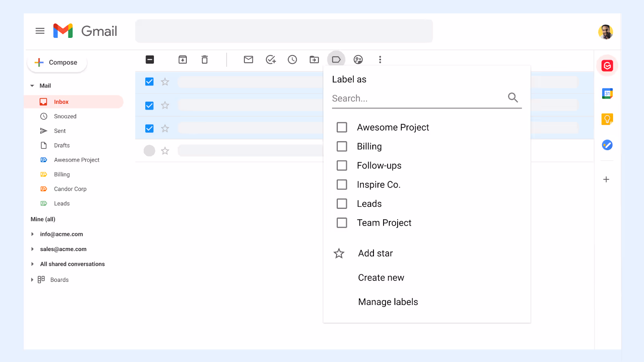This screenshot has height=362, width=644.
Task: Star the second email row
Action: pyautogui.click(x=165, y=105)
